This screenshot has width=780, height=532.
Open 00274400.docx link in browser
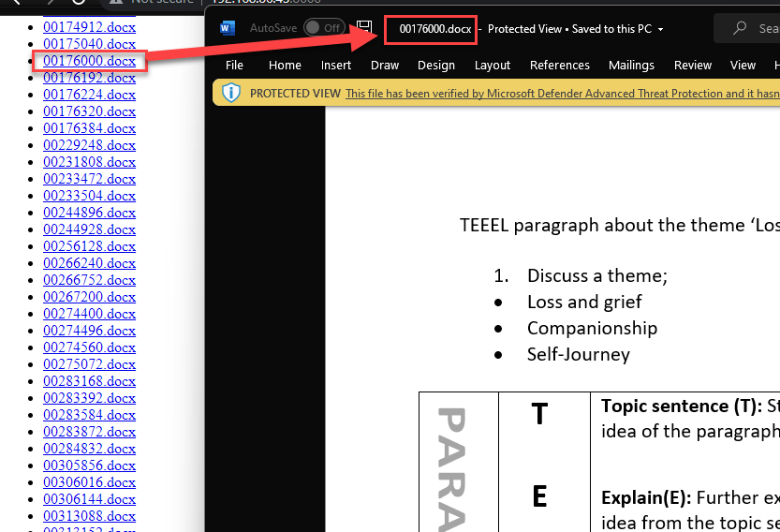coord(90,314)
